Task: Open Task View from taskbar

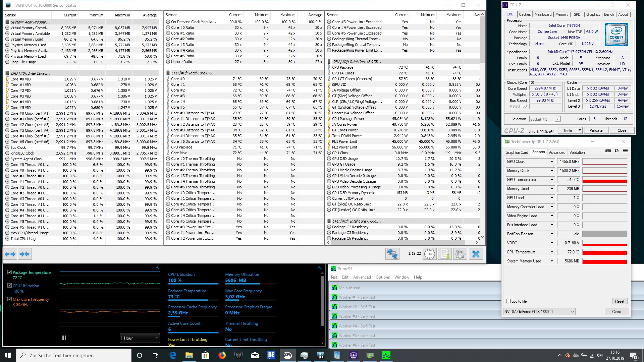Action: [155, 355]
